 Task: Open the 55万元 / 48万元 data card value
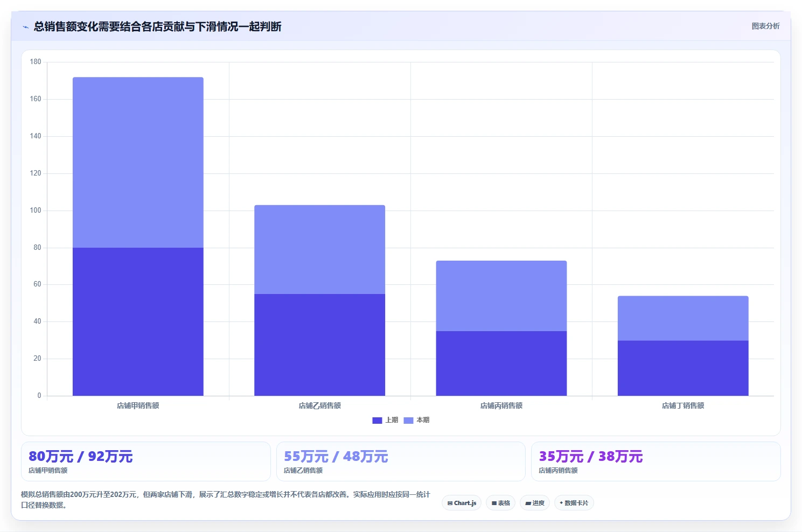(336, 457)
